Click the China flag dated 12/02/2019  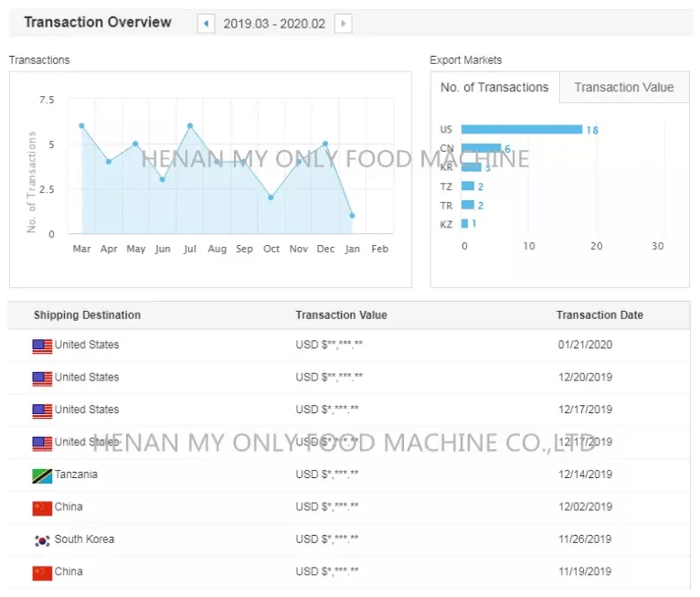click(x=42, y=507)
